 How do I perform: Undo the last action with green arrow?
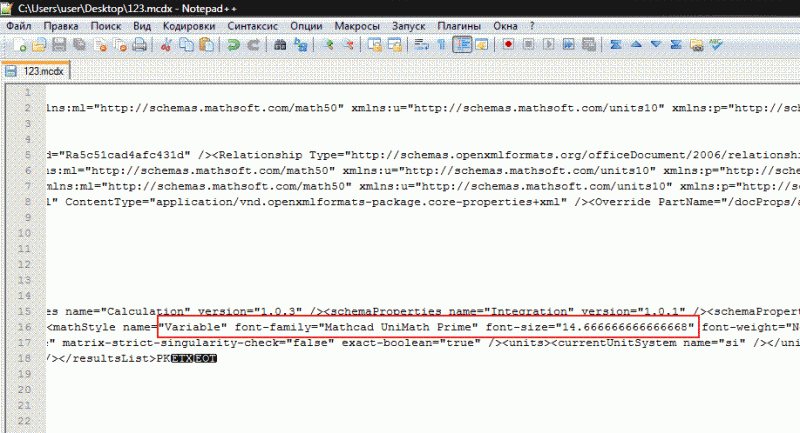[x=233, y=45]
